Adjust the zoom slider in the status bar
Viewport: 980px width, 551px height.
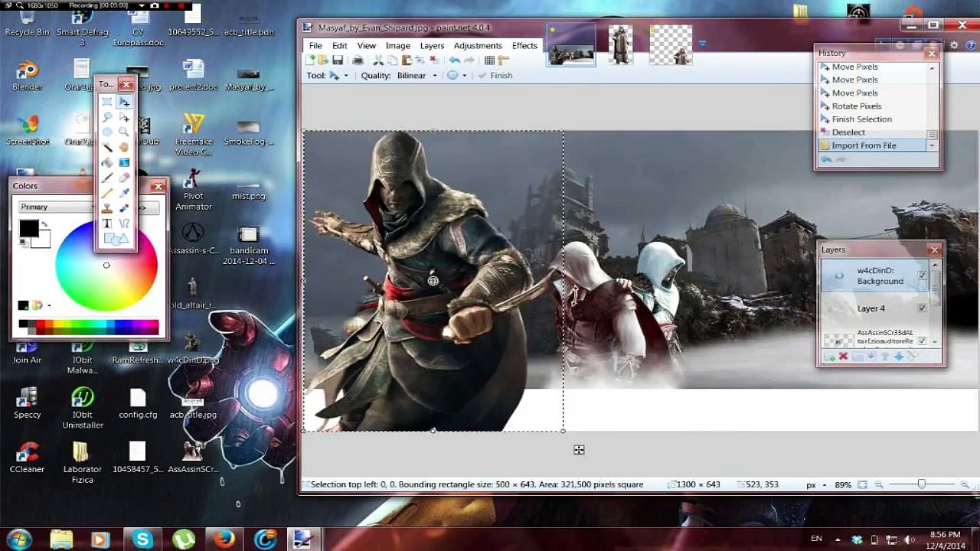[x=922, y=484]
